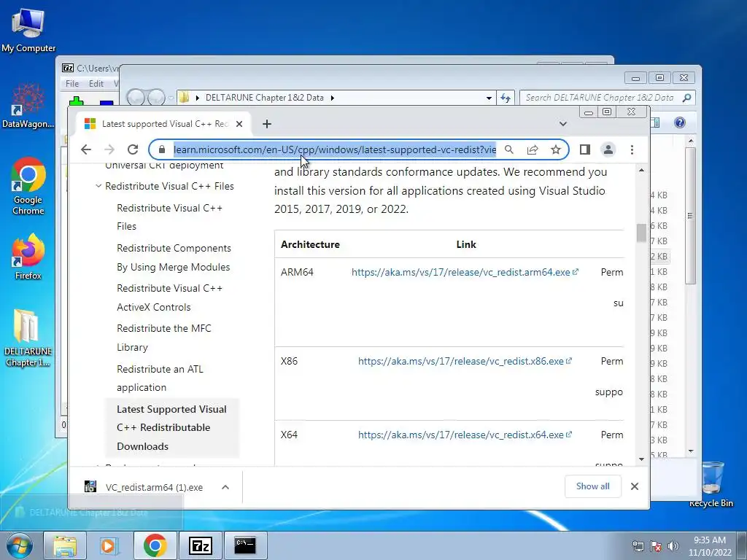Click the Chrome forward arrow
Image resolution: width=747 pixels, height=560 pixels.
[x=109, y=149]
